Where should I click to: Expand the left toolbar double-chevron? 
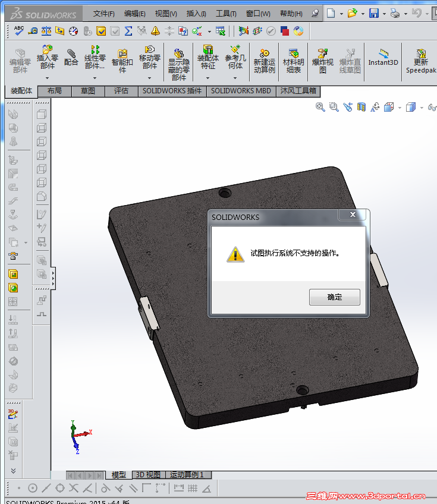point(13,471)
